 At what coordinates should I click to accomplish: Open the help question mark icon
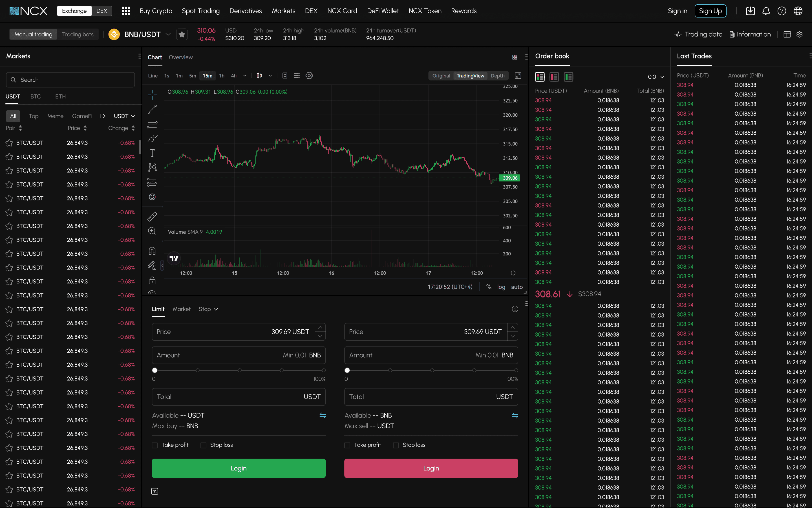(x=782, y=11)
